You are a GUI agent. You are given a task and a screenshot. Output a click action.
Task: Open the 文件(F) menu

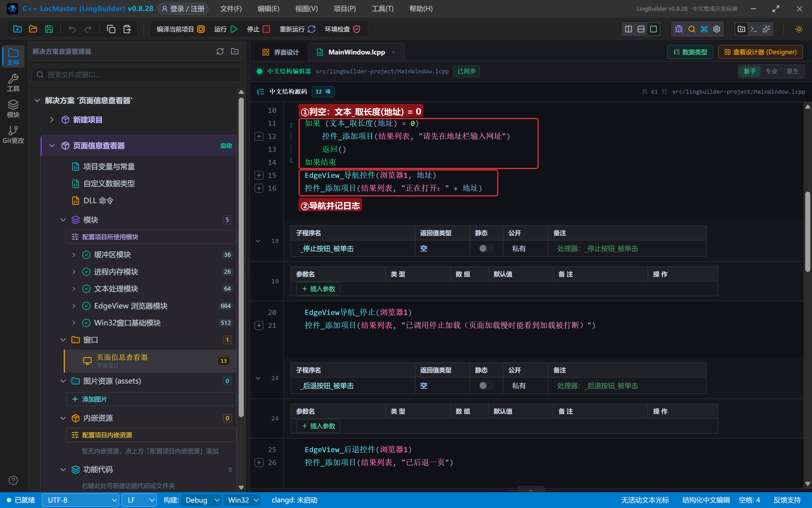pyautogui.click(x=231, y=9)
